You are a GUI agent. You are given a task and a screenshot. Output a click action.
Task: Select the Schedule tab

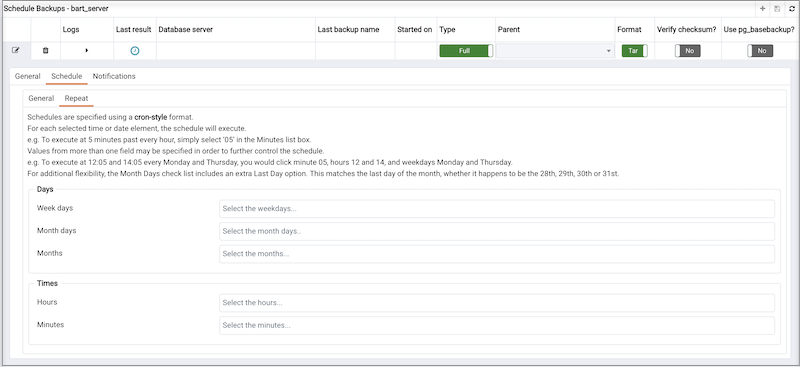(x=67, y=76)
